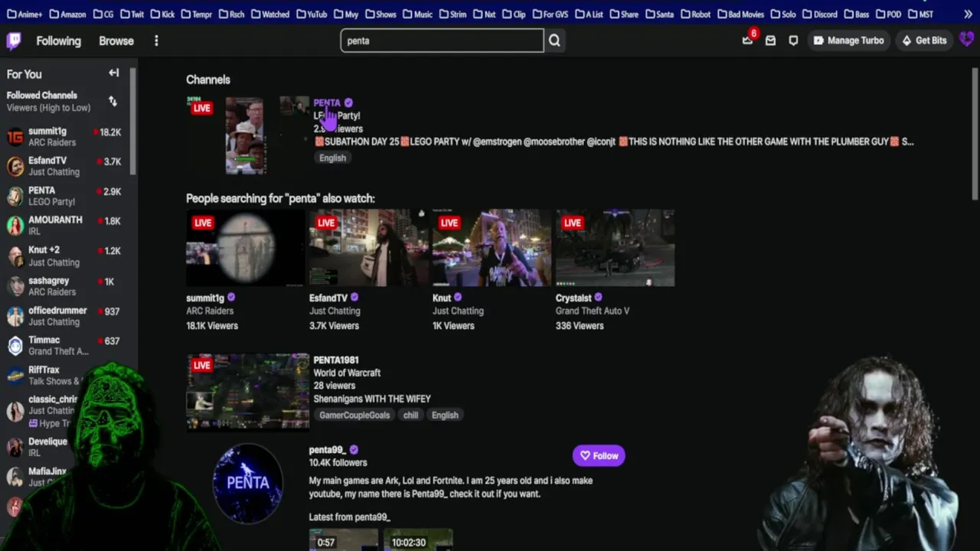Open the Santa bookmark folder
The image size is (980, 551).
[x=659, y=14]
